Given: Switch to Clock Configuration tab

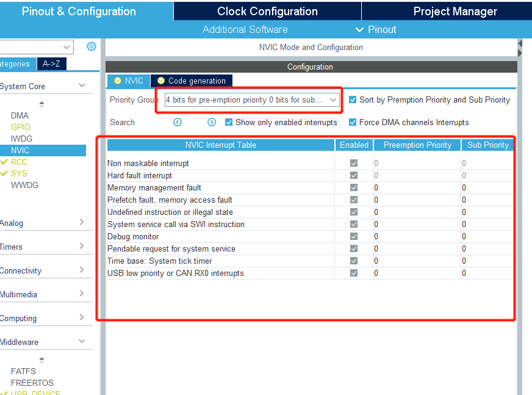Looking at the screenshot, I should [267, 11].
